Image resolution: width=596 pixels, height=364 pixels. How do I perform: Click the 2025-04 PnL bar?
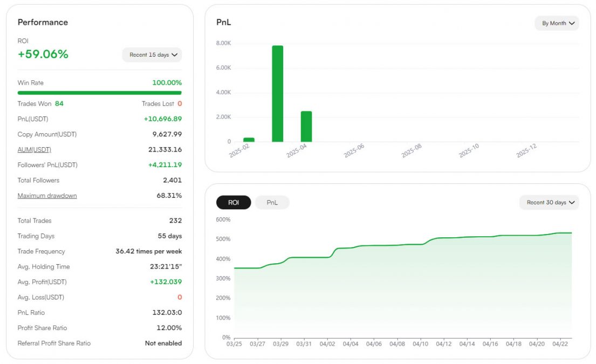(x=306, y=127)
